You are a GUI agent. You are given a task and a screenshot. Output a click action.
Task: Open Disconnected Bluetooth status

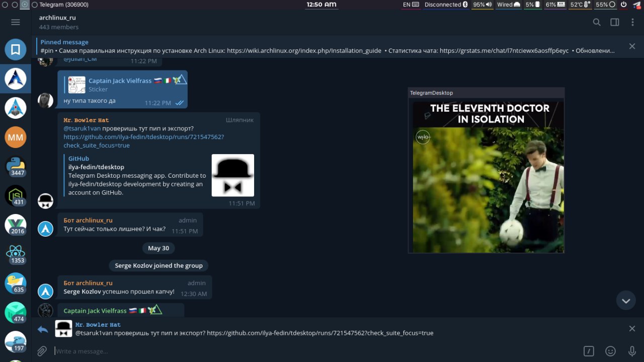point(446,5)
